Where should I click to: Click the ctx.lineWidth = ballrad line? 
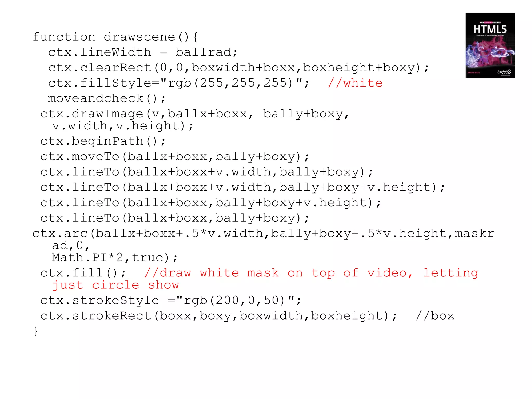pyautogui.click(x=143, y=52)
